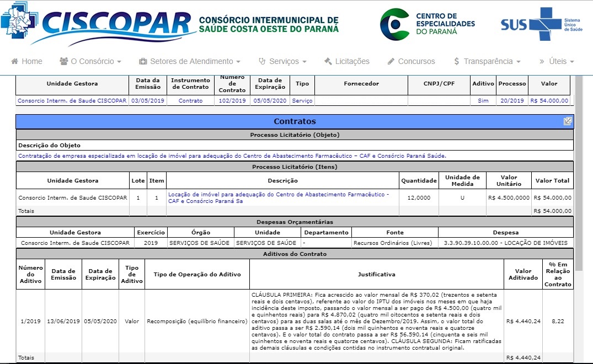The image size is (593, 364).
Task: Click the Home house icon
Action: click(x=15, y=61)
